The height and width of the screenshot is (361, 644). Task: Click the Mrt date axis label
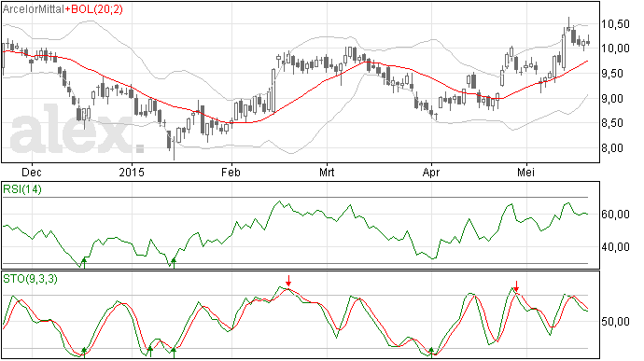click(327, 172)
